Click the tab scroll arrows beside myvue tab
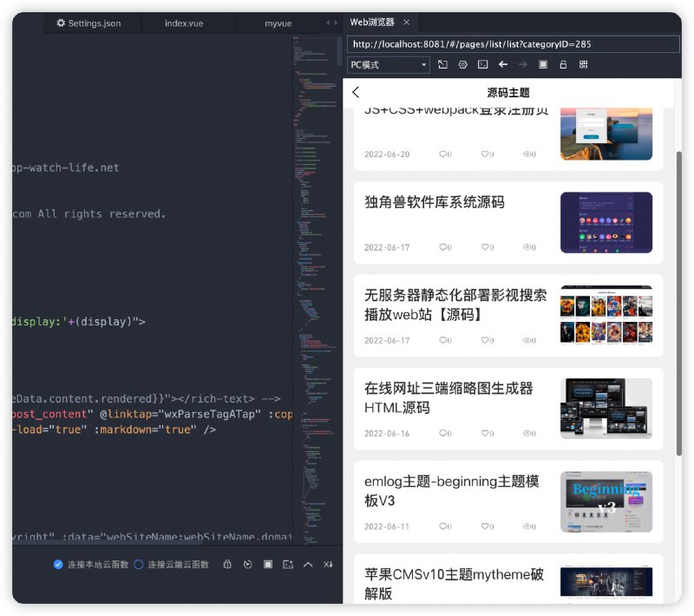694x616 pixels. (331, 23)
